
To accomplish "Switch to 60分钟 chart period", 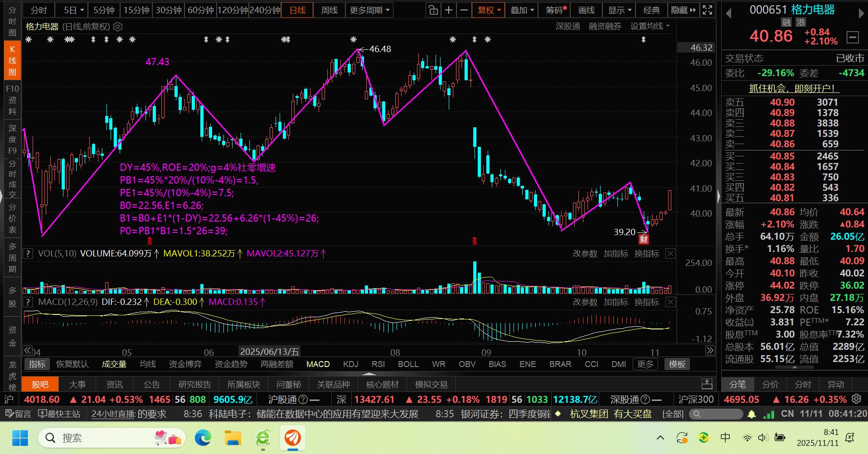I will point(200,10).
